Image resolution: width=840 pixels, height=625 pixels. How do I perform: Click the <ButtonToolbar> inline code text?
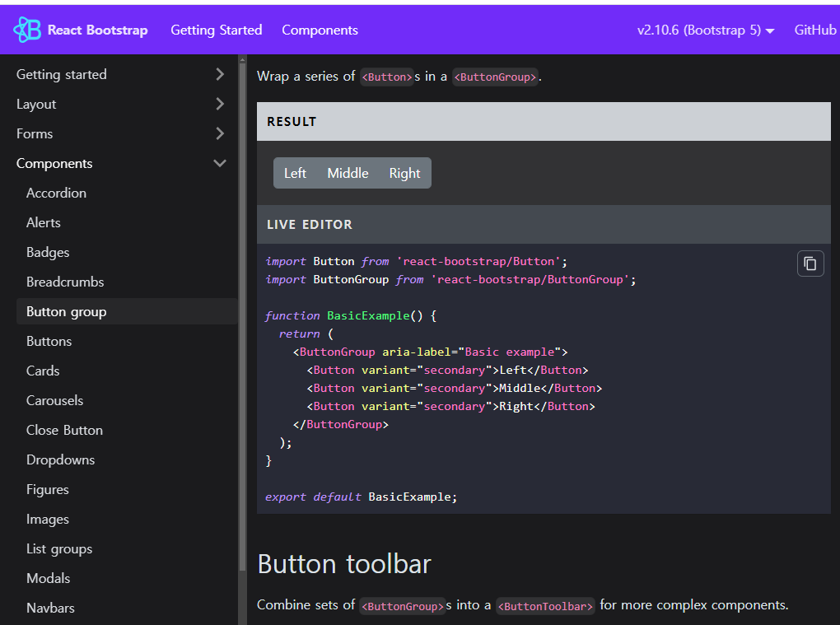coord(545,606)
